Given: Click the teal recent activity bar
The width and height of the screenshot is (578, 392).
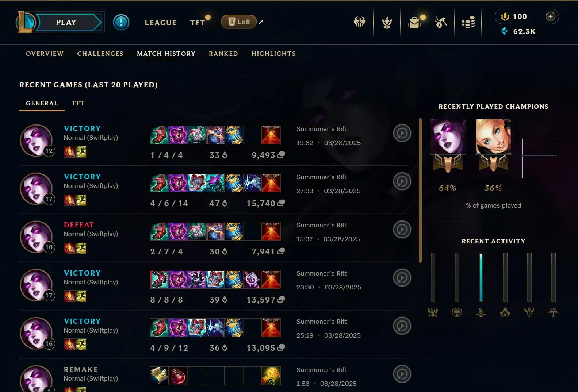Looking at the screenshot, I should 481,277.
